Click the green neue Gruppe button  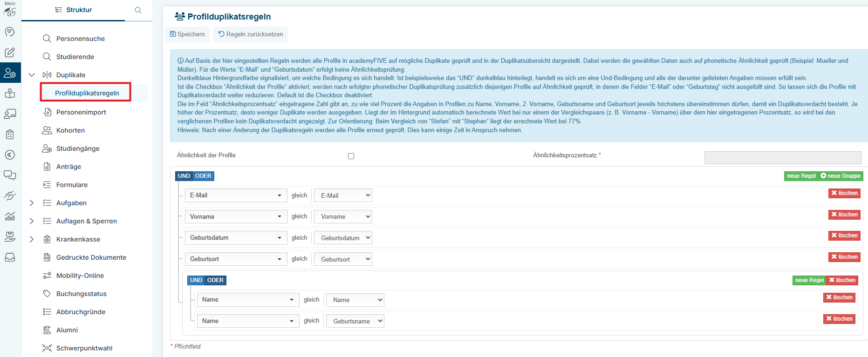[841, 176]
